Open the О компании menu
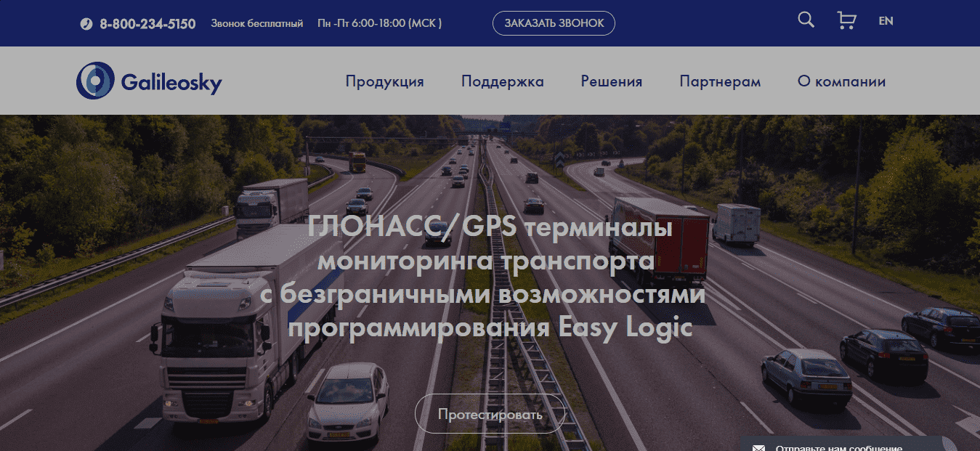Image resolution: width=980 pixels, height=451 pixels. [x=841, y=81]
